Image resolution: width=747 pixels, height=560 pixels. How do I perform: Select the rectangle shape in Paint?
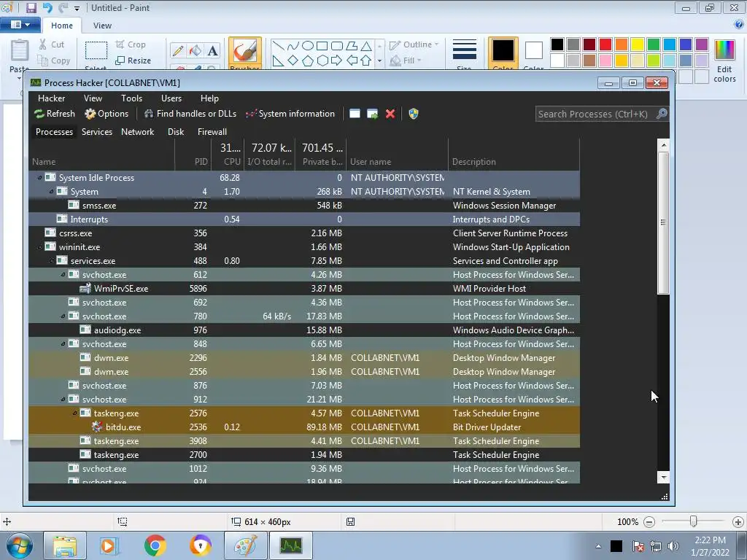[x=322, y=46]
